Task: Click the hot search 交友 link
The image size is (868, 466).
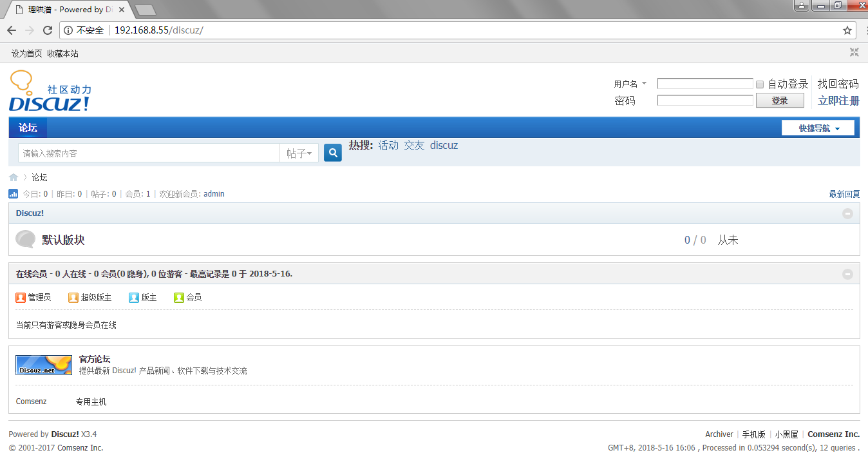Action: [x=414, y=146]
